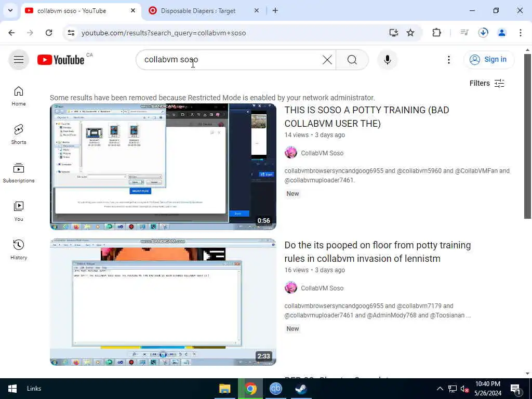Start voice search with microphone icon
Viewport: 532px width, 399px height.
click(388, 60)
